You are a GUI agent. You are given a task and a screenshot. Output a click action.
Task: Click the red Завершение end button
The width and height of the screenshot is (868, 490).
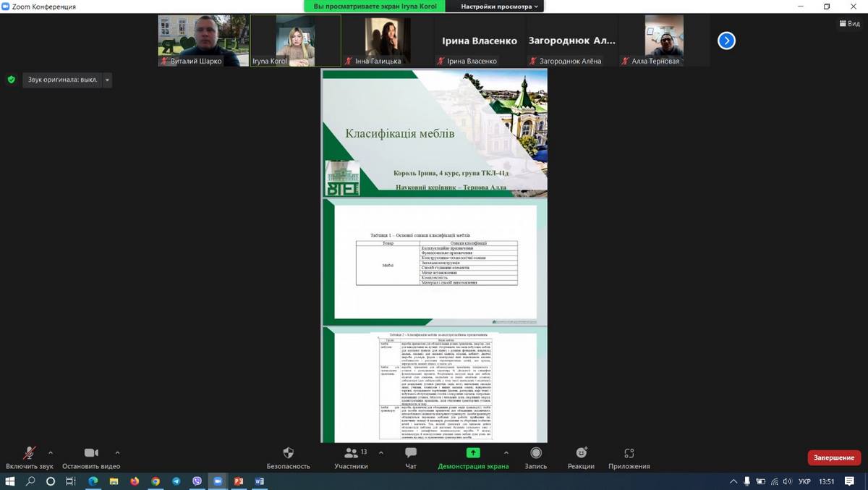(x=834, y=457)
